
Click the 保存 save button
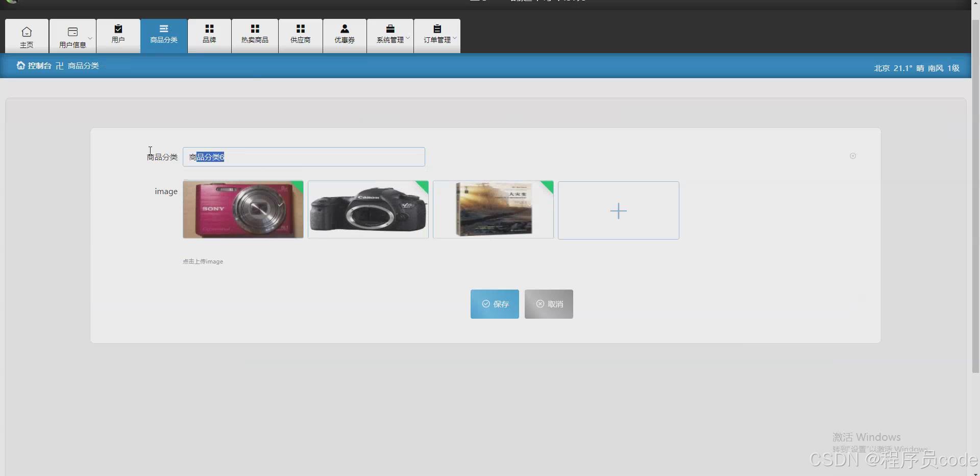[x=495, y=304]
